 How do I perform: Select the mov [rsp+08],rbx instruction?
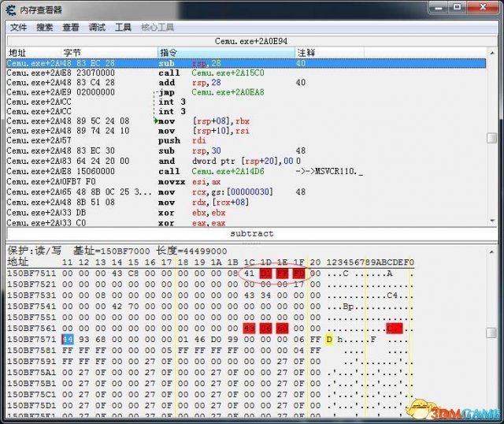(246, 121)
